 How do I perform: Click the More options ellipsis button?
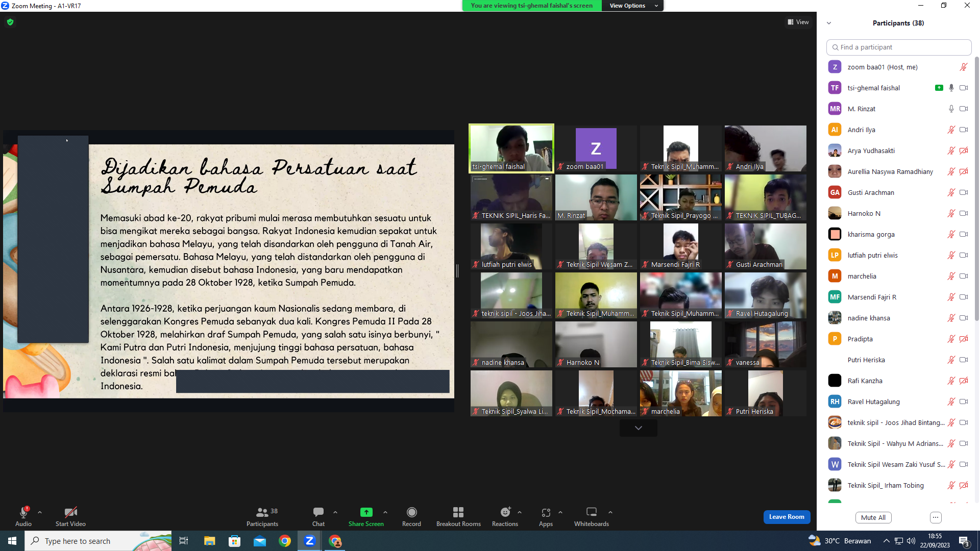coord(936,517)
